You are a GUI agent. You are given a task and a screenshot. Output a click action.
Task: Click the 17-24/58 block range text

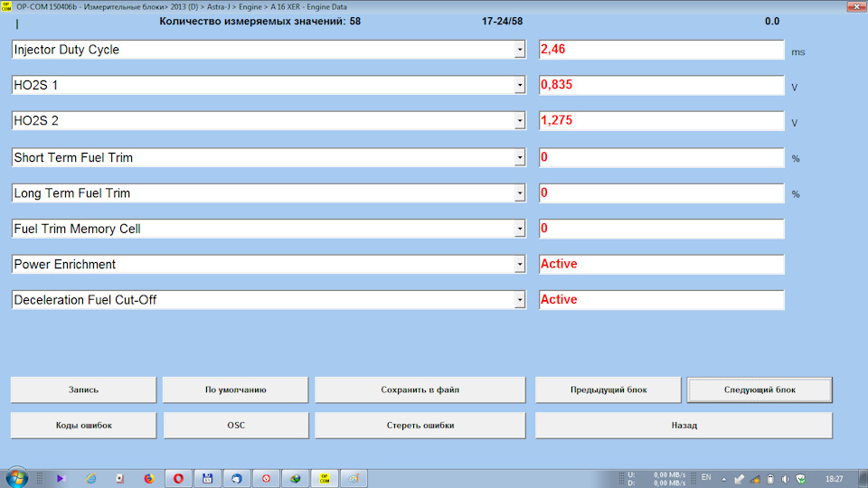502,22
